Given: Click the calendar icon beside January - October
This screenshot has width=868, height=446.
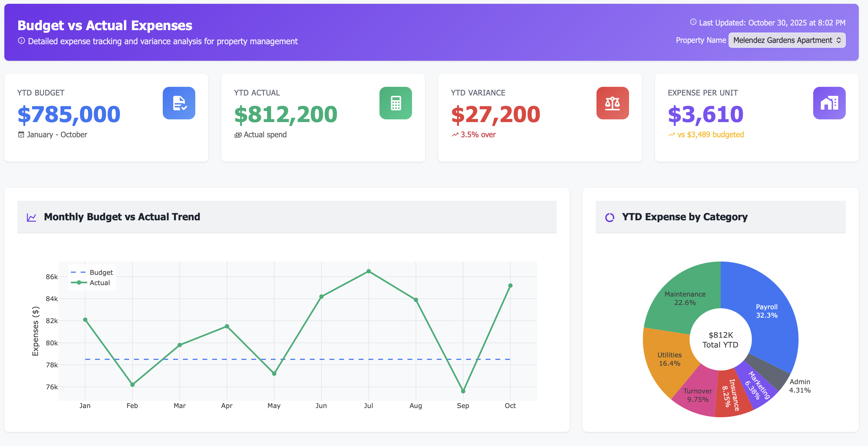Looking at the screenshot, I should tap(21, 134).
